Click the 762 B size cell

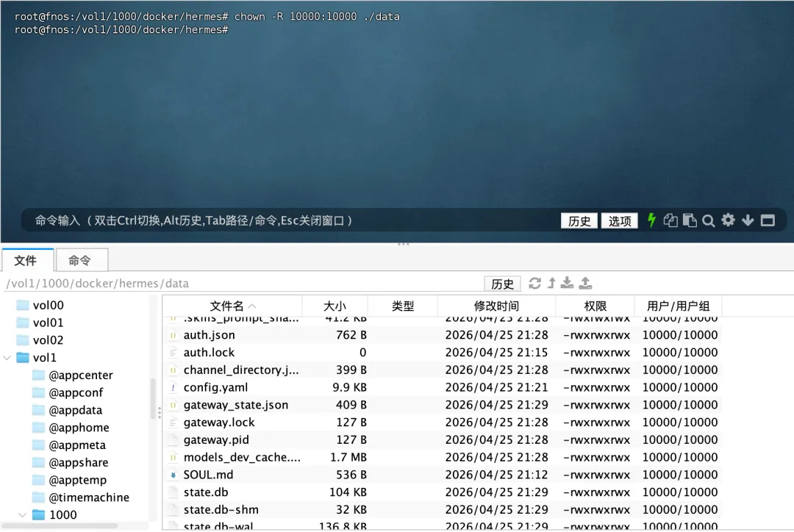(x=351, y=335)
